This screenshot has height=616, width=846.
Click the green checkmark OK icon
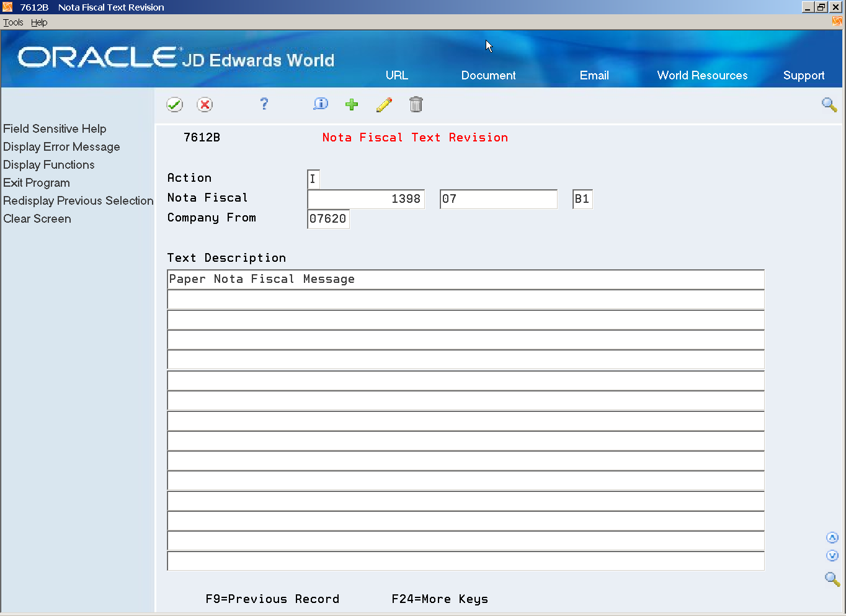[x=174, y=104]
